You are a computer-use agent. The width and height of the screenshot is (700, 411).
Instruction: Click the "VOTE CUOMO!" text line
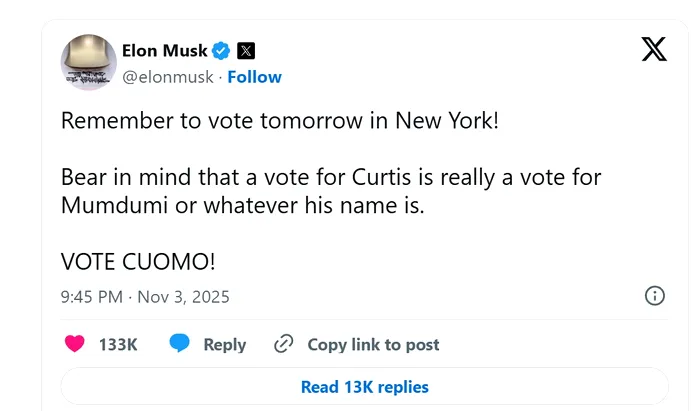pos(138,261)
